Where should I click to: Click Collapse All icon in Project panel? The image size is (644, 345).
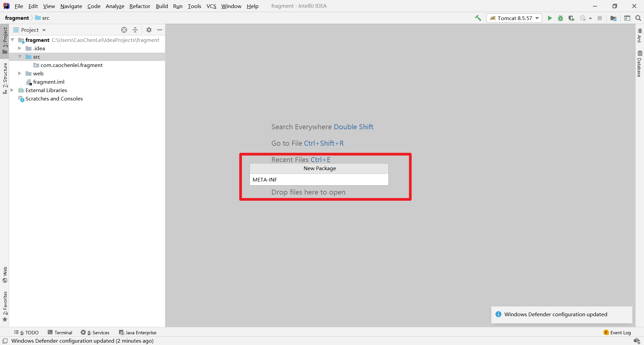[135, 30]
